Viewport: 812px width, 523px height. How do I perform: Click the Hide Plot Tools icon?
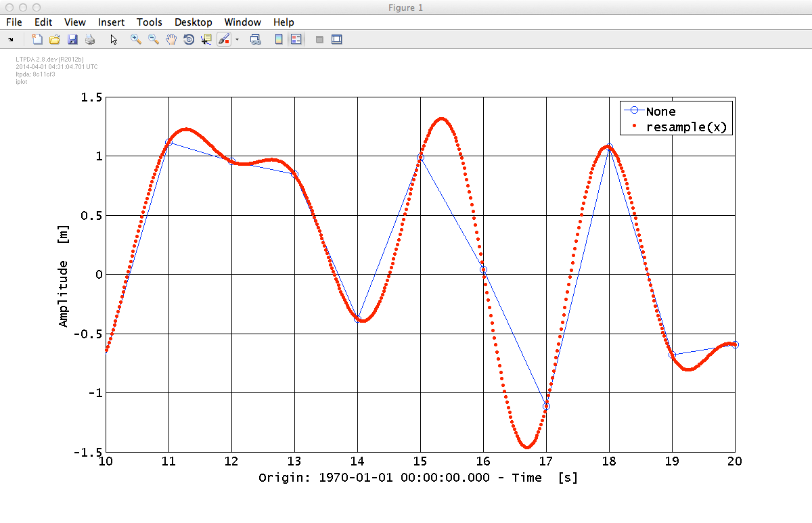320,40
